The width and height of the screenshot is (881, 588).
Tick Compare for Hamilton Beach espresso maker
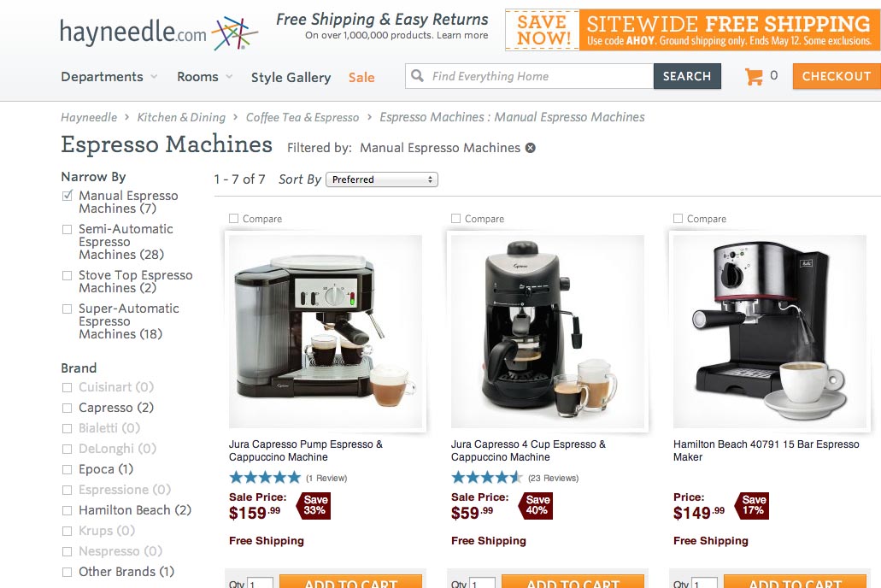pos(678,218)
